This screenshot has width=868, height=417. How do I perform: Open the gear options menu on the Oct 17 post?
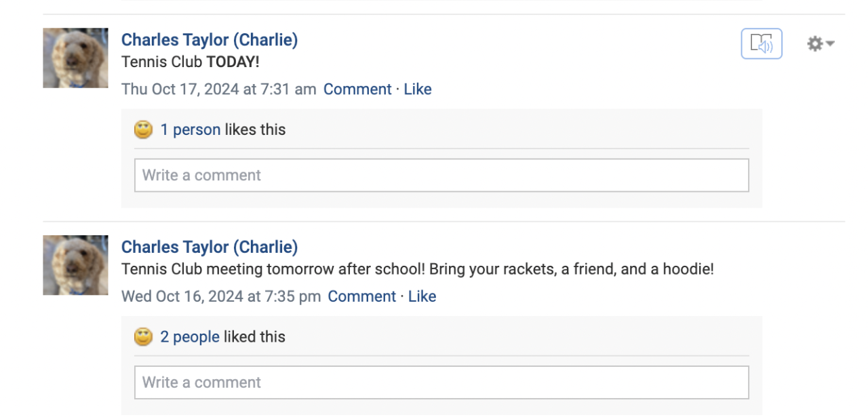tap(819, 44)
